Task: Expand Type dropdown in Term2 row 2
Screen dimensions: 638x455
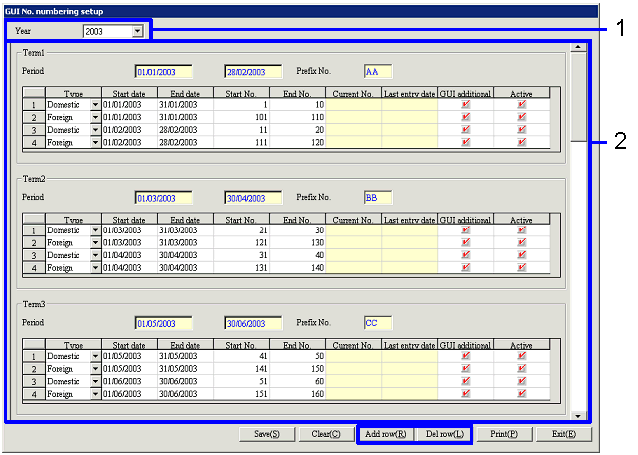Action: point(95,243)
